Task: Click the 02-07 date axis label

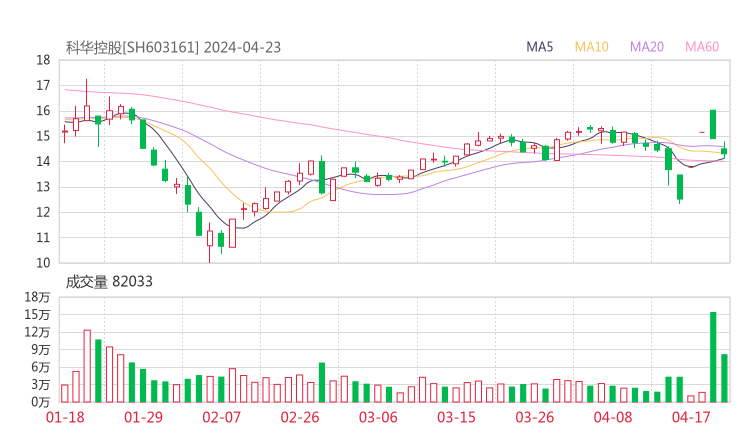Action: 221,417
